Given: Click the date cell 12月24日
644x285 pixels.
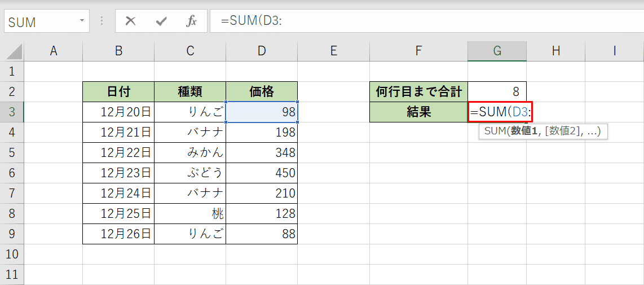Looking at the screenshot, I should (x=118, y=193).
